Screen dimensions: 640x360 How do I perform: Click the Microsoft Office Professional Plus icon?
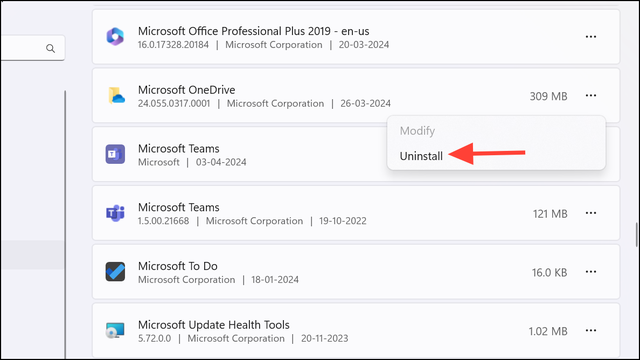[115, 37]
